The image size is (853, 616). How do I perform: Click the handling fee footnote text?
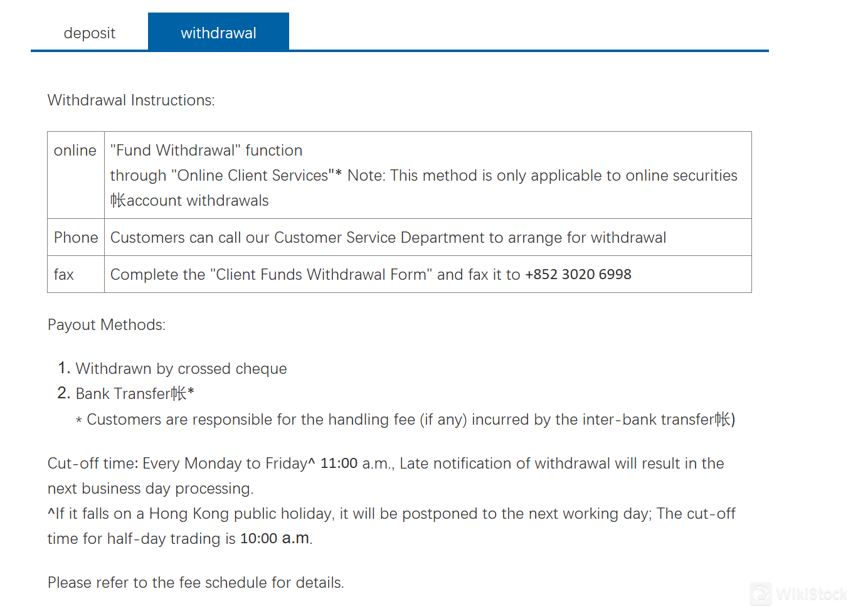405,419
